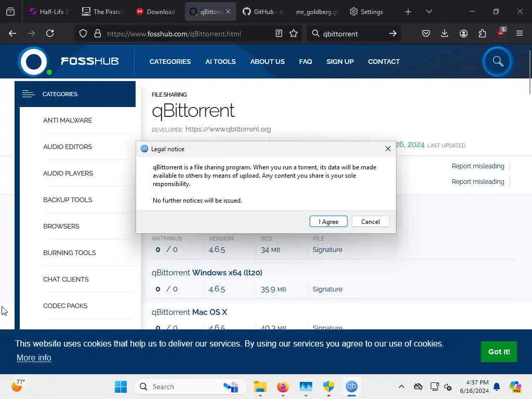Open File Explorer from the taskbar
Image resolution: width=532 pixels, height=399 pixels.
point(260,387)
